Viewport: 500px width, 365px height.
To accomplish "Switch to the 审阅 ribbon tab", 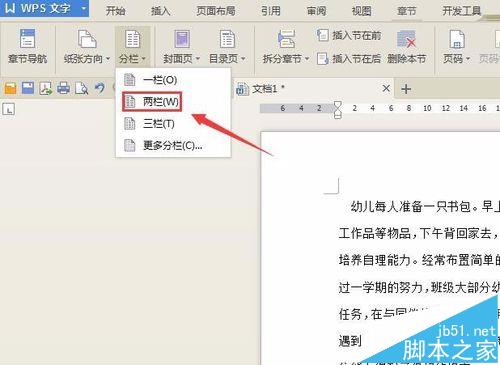I will tap(316, 11).
